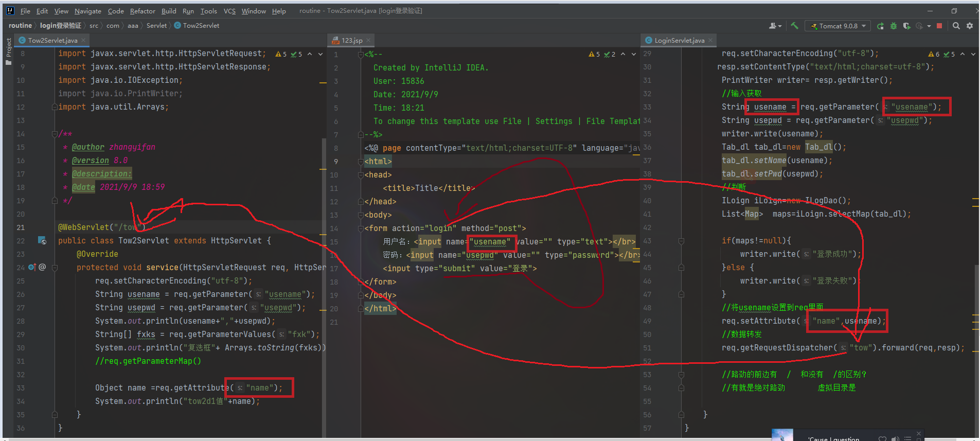Click the album cover in music player
The image size is (980, 441).
tap(782, 435)
